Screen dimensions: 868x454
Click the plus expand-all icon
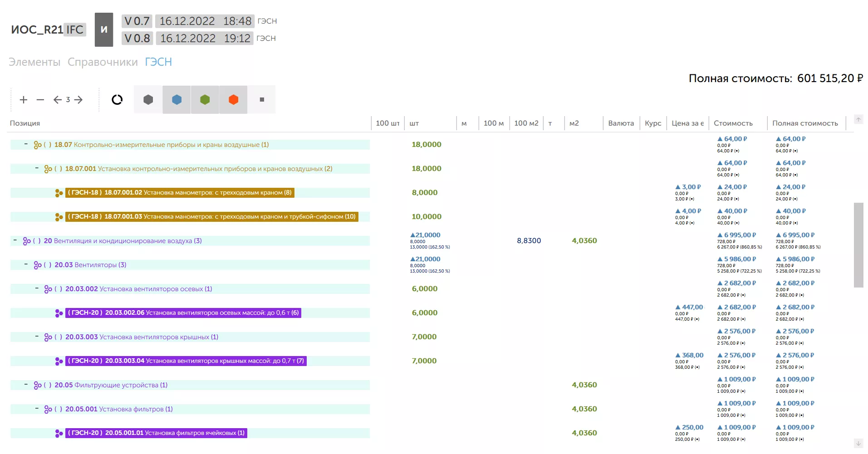click(x=24, y=100)
